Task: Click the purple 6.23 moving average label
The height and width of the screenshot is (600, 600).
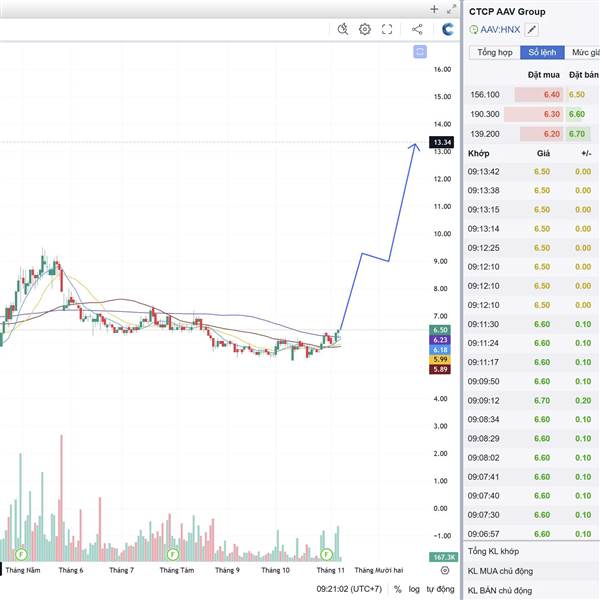Action: click(440, 340)
